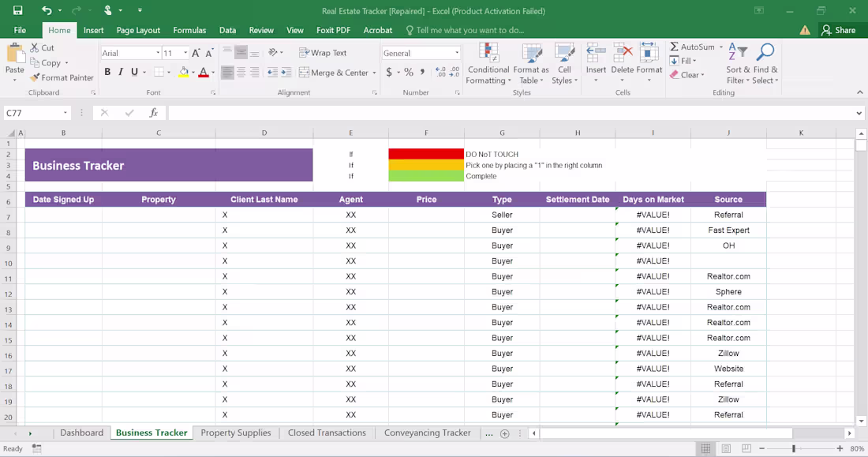Screen dimensions: 868x457
Task: Add a new worksheet
Action: (503, 433)
